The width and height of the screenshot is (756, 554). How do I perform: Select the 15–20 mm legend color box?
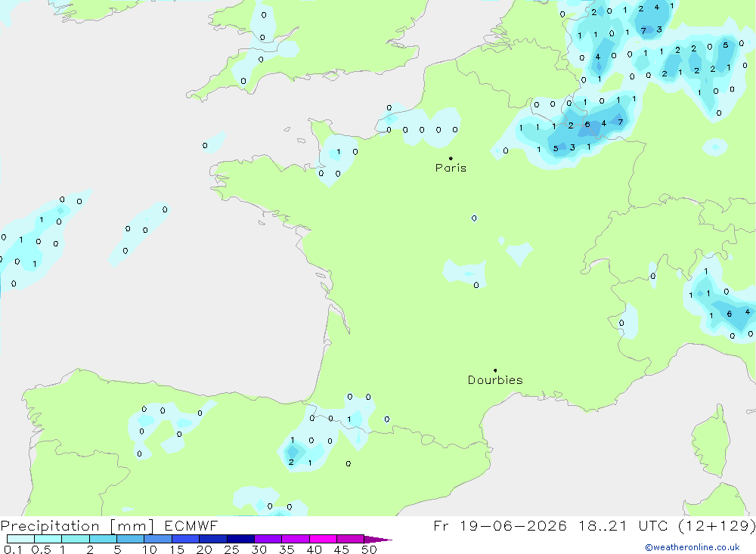coord(186,539)
